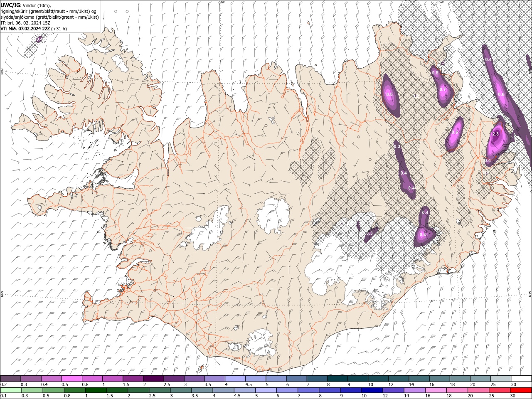Click the 10 swatch in the upper legend row

coord(378,379)
